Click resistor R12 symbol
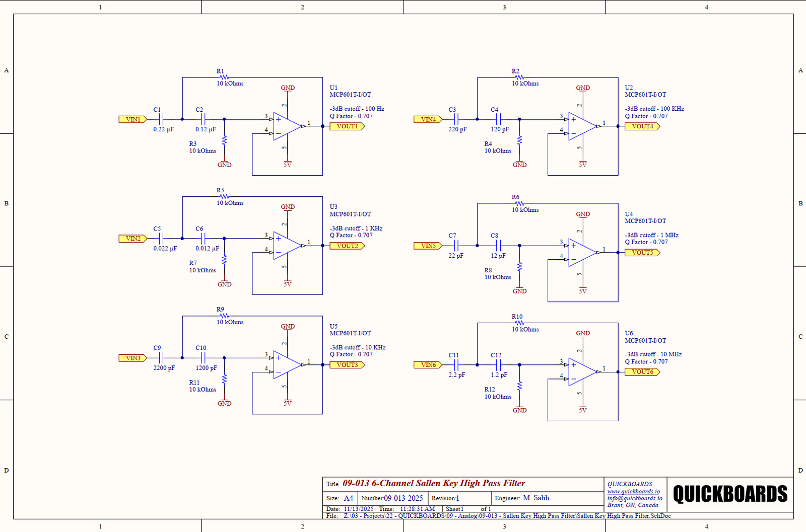Image resolution: width=806 pixels, height=532 pixels. pos(519,386)
